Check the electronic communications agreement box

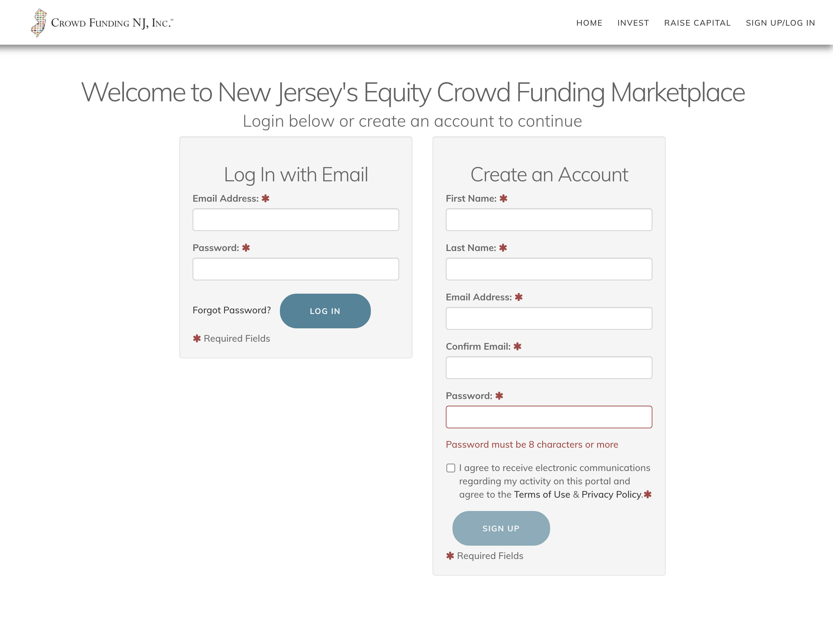click(450, 468)
